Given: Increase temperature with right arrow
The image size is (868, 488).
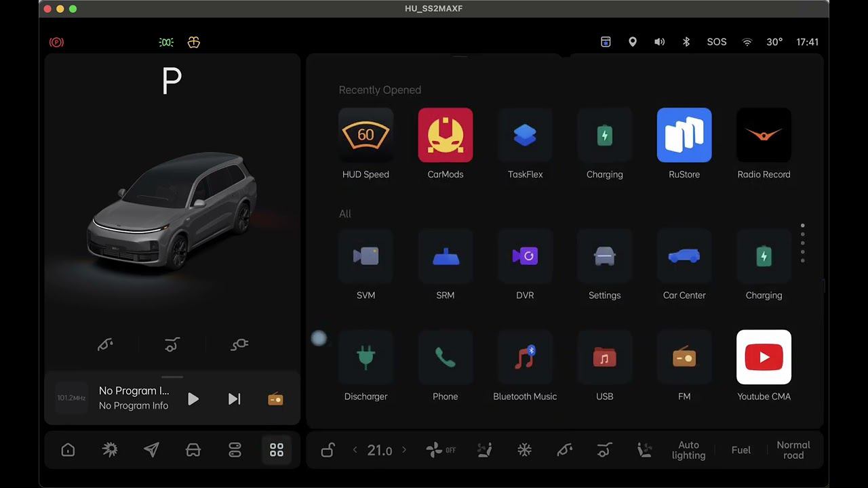Looking at the screenshot, I should tap(405, 450).
